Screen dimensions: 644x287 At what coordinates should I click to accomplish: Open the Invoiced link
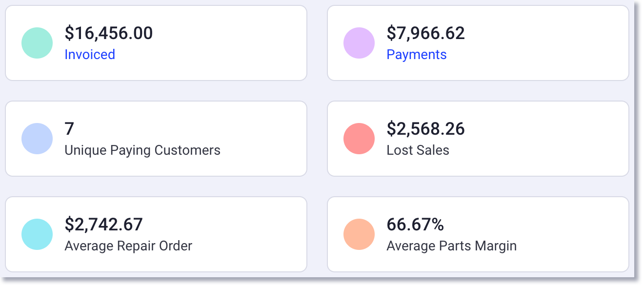click(90, 54)
